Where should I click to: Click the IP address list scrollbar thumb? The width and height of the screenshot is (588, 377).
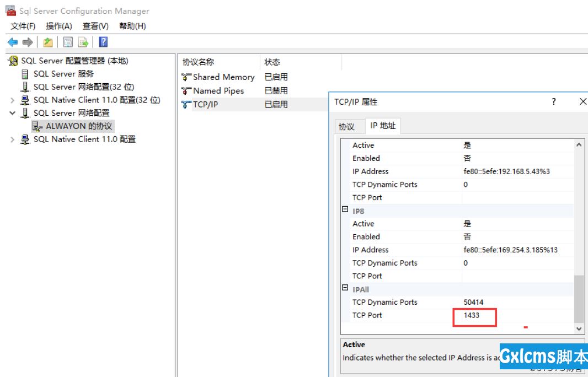click(579, 299)
